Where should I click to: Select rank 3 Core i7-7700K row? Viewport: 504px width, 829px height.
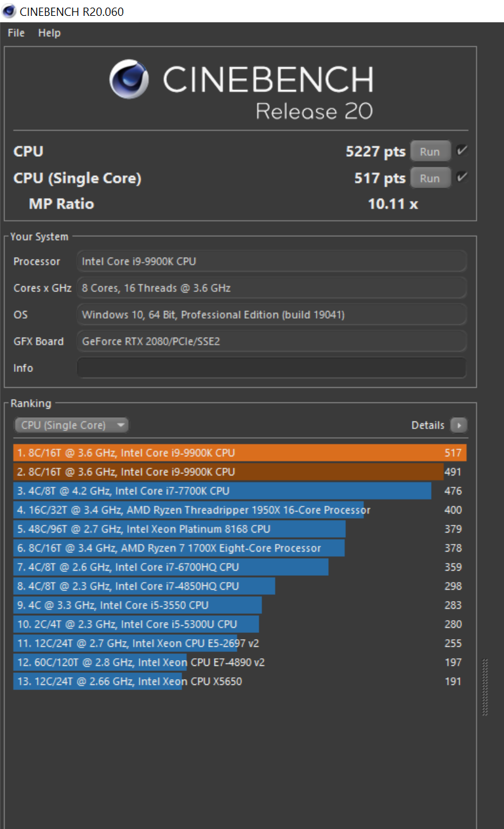click(240, 491)
